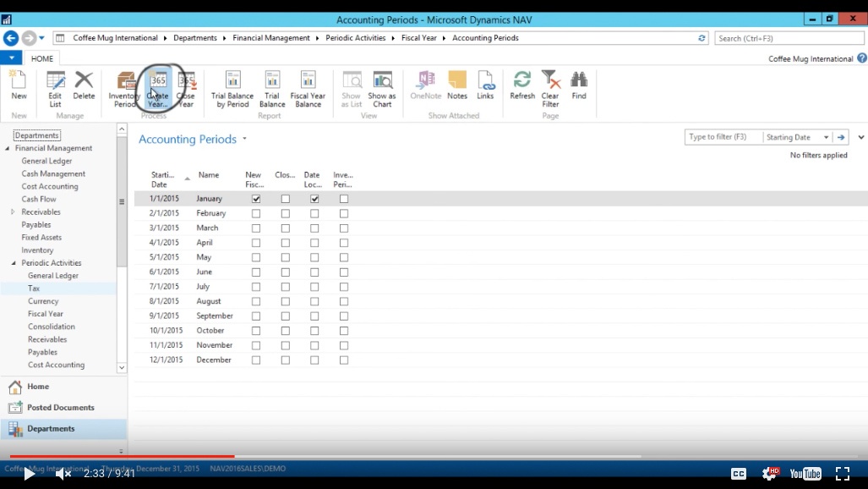868x489 pixels.
Task: Click Financial Management in the breadcrumb
Action: [x=271, y=38]
